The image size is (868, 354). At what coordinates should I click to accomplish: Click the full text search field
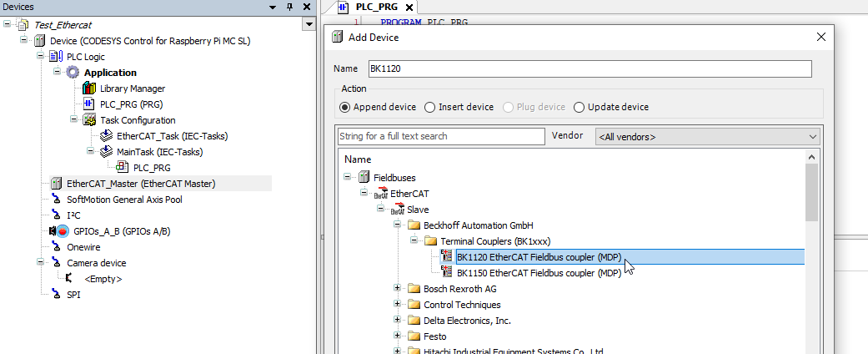(x=440, y=136)
